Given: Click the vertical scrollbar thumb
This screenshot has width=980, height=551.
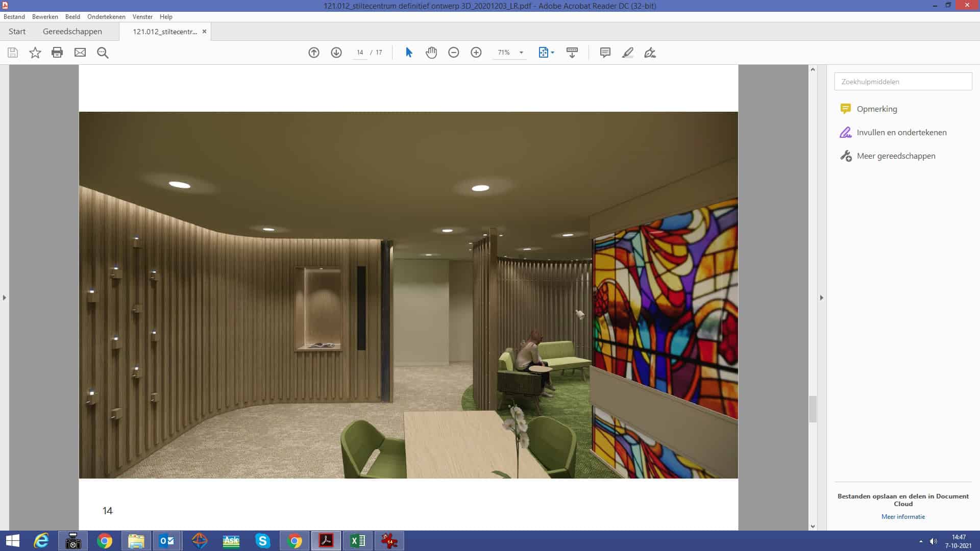Looking at the screenshot, I should pyautogui.click(x=813, y=409).
